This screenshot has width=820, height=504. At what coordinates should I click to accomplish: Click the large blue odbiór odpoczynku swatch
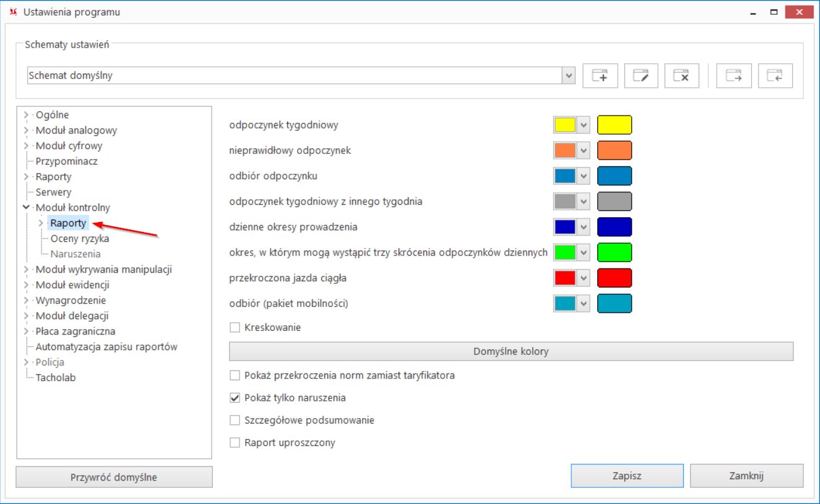[x=614, y=176]
